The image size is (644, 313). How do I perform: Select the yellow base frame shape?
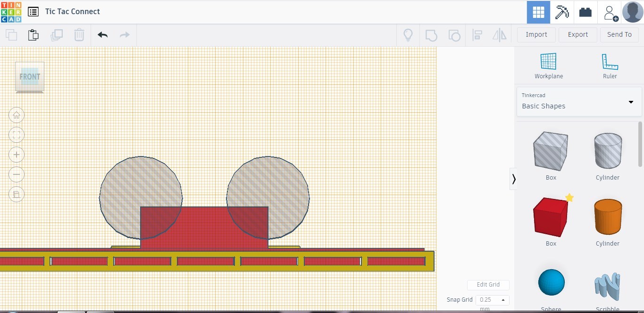click(217, 269)
